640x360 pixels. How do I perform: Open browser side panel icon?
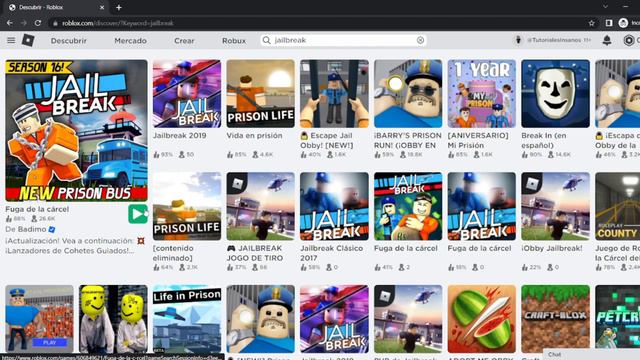pos(609,23)
